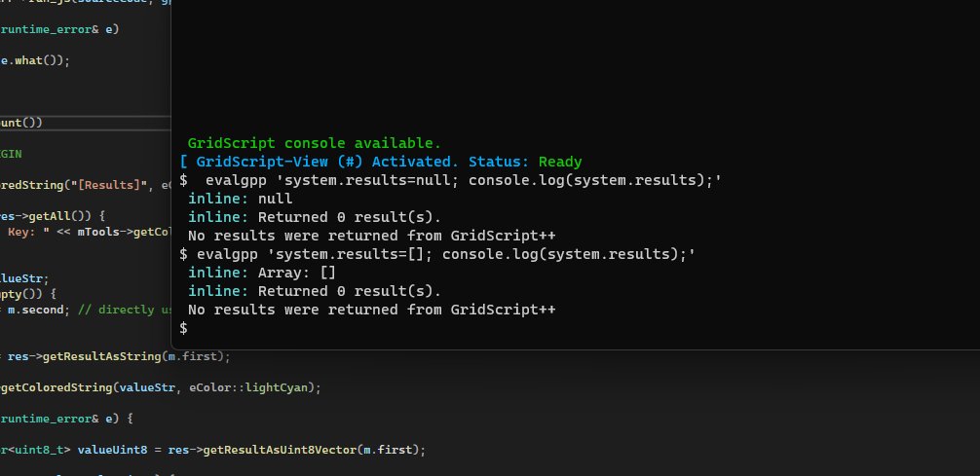Click the evalgpp command with system.results=null
This screenshot has width=980, height=476.
[x=464, y=180]
